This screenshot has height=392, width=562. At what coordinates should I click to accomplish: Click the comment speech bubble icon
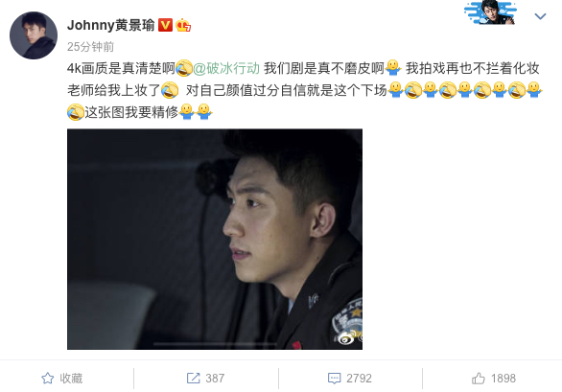click(x=334, y=379)
